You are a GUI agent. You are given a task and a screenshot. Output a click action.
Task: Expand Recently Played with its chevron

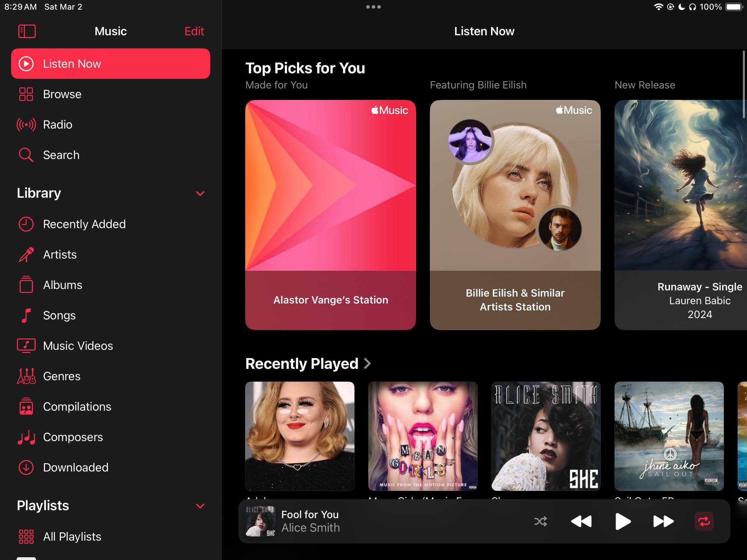(368, 364)
